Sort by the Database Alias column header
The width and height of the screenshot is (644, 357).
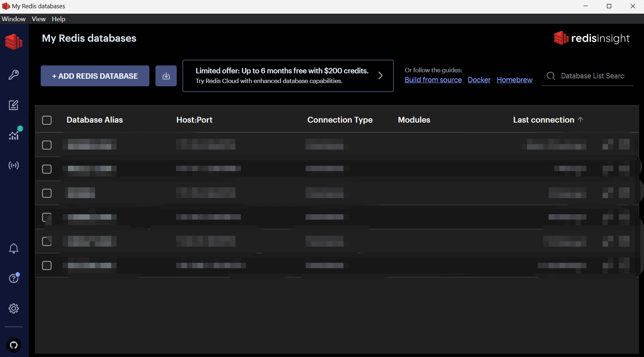(x=95, y=120)
